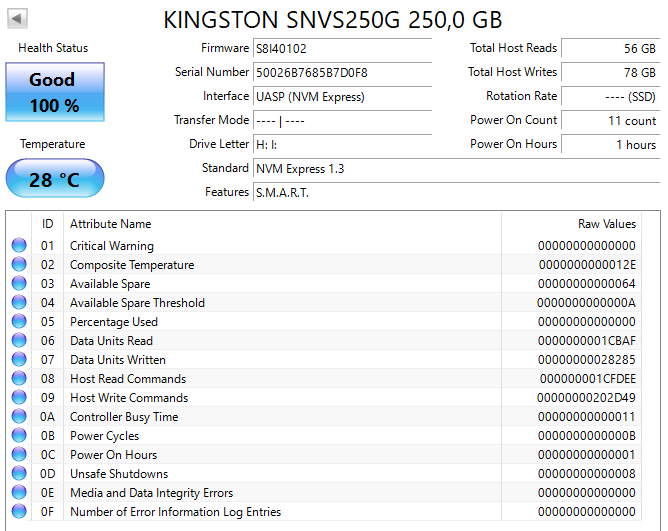This screenshot has width=668, height=531.
Task: Click the Total Host Writes value box
Action: pos(609,72)
